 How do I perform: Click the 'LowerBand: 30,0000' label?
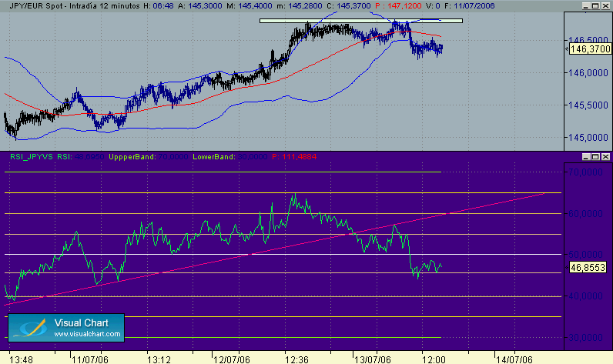(229, 157)
